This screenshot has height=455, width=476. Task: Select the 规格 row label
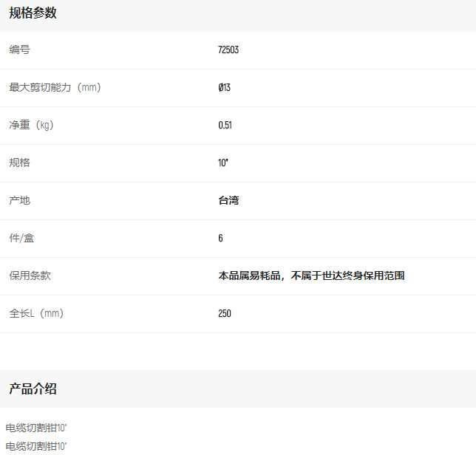[19, 163]
